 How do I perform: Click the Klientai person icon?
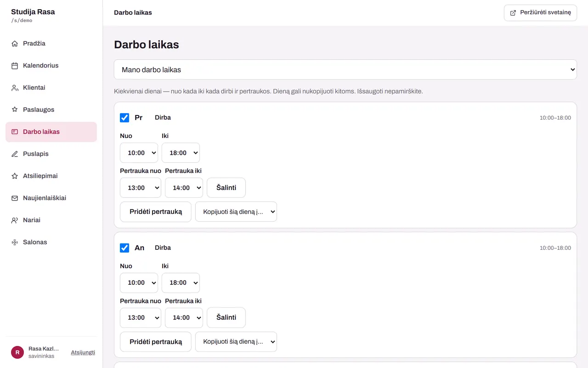pyautogui.click(x=15, y=88)
